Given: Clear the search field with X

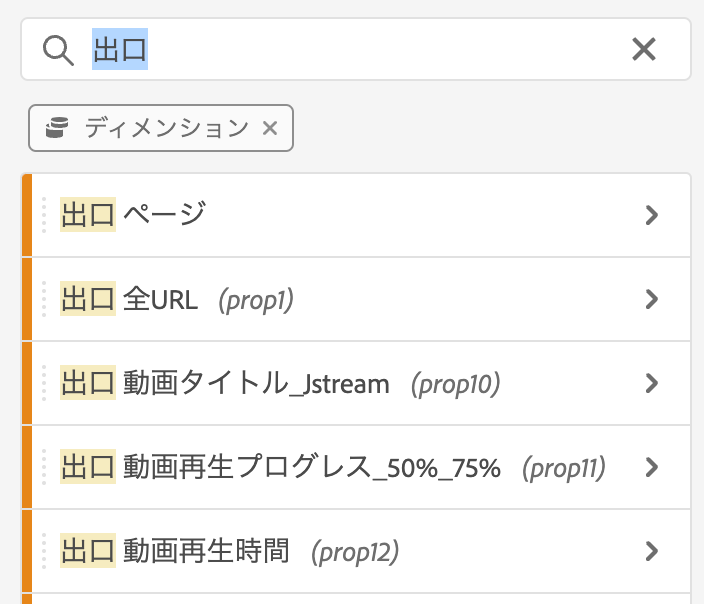Looking at the screenshot, I should 644,50.
